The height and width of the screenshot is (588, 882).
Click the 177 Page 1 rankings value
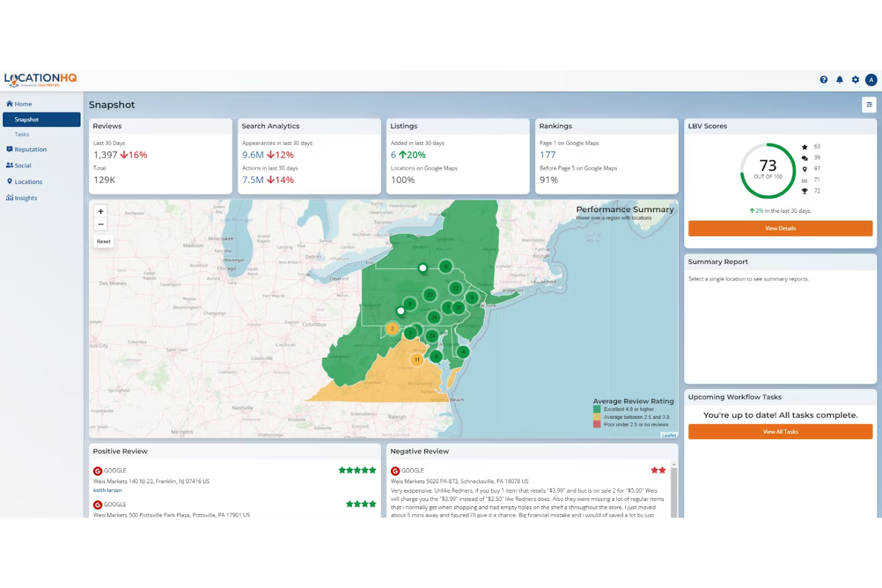(548, 155)
